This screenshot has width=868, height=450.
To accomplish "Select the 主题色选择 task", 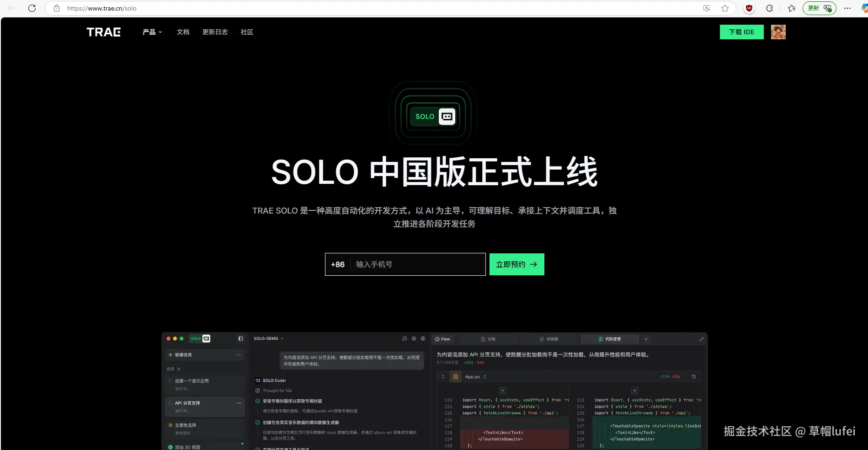I will pyautogui.click(x=205, y=429).
